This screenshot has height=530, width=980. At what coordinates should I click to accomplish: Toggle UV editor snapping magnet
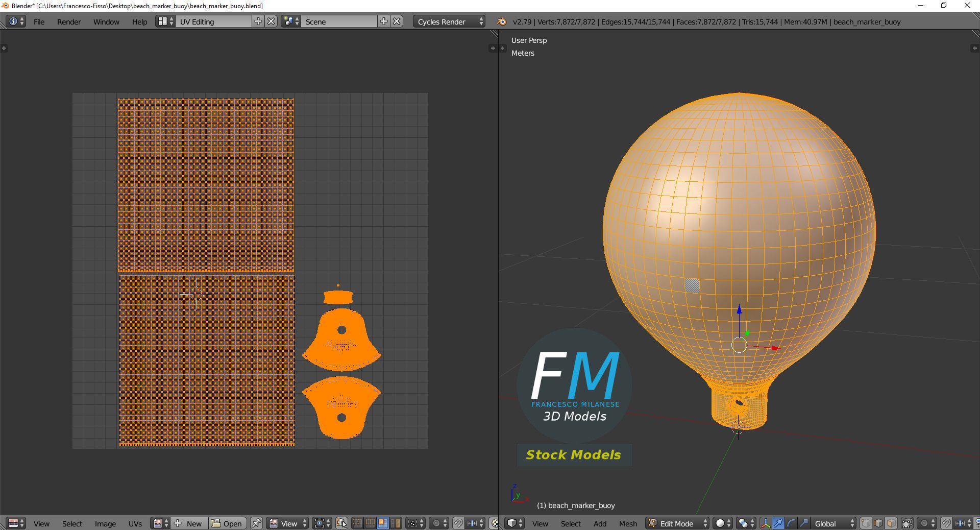tap(458, 523)
